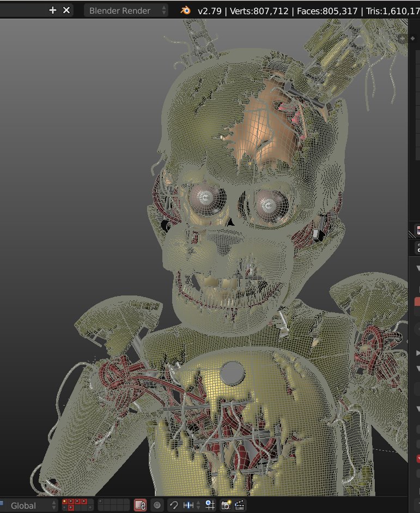The height and width of the screenshot is (513, 420).
Task: Toggle the seventh scene layer button
Action: [x=71, y=508]
